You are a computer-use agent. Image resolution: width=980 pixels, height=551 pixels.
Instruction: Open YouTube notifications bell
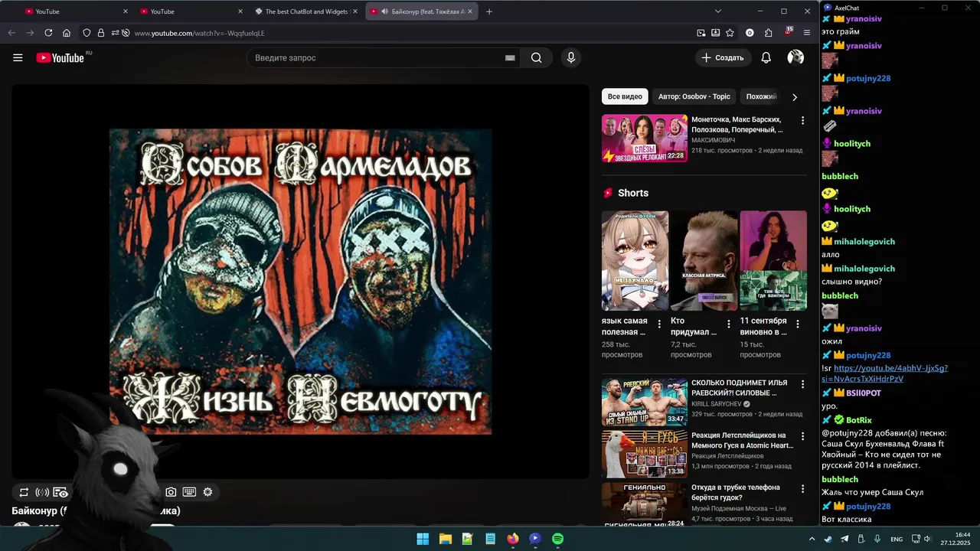tap(766, 57)
